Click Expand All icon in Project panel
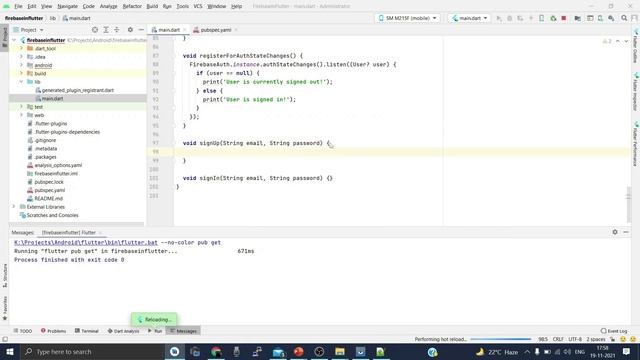Viewport: 640px width, 360px height. click(106, 30)
